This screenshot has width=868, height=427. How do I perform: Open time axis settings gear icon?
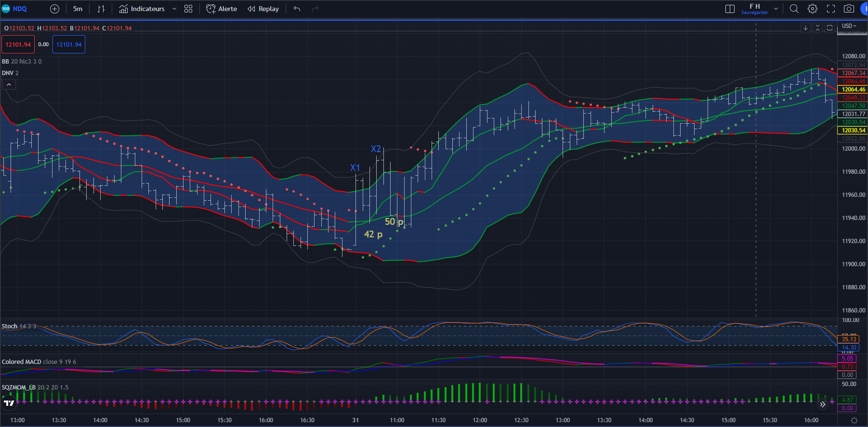pos(854,420)
